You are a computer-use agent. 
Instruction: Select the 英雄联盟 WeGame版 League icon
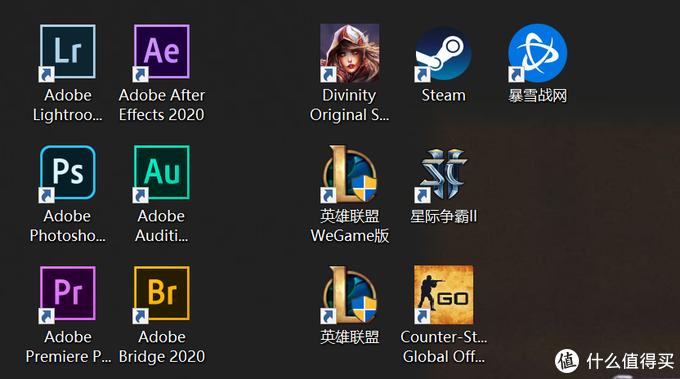tap(350, 173)
